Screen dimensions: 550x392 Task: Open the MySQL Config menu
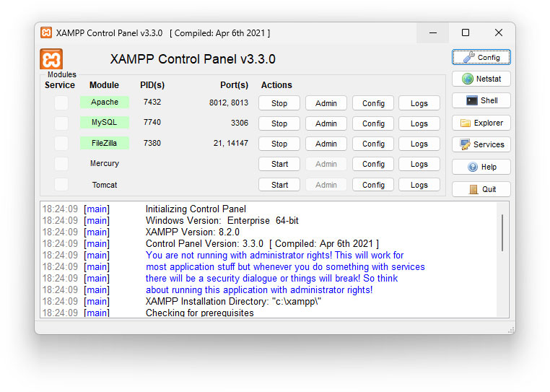tap(373, 123)
